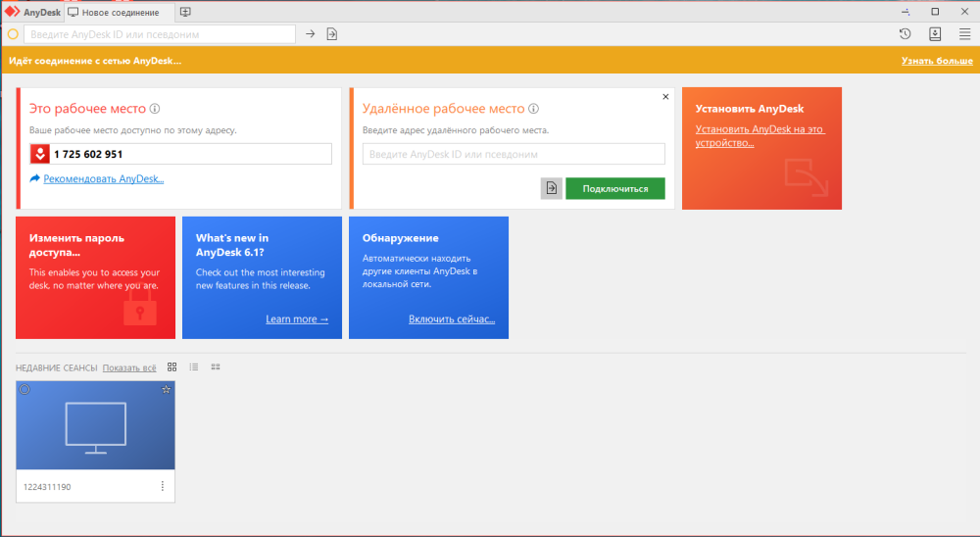Click the status circle on session 1224311190

pyautogui.click(x=24, y=389)
